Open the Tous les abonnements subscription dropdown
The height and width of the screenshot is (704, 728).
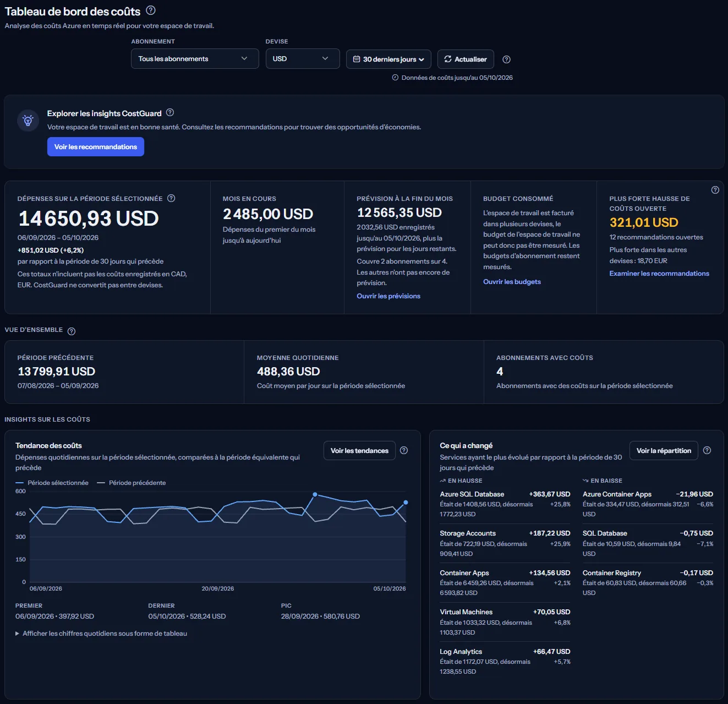(195, 59)
